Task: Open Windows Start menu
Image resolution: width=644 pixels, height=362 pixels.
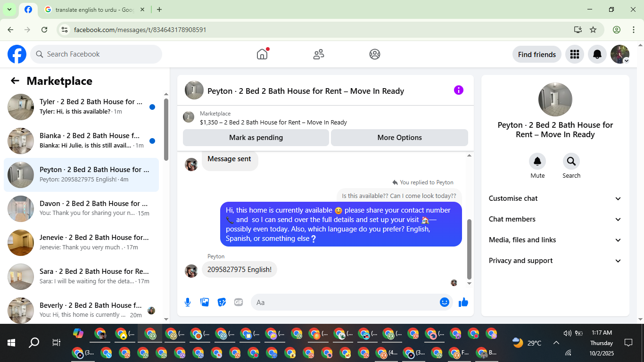Action: pos(11,343)
